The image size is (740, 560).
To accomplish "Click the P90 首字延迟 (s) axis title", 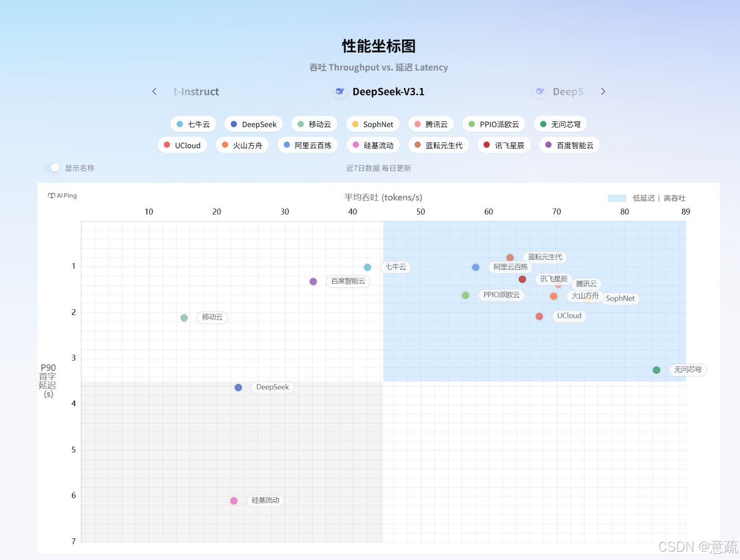I will point(48,381).
